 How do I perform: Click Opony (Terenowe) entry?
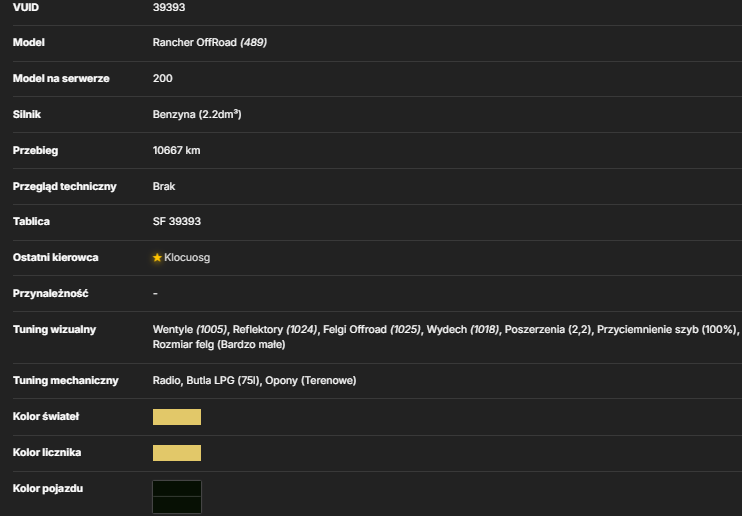pos(310,381)
